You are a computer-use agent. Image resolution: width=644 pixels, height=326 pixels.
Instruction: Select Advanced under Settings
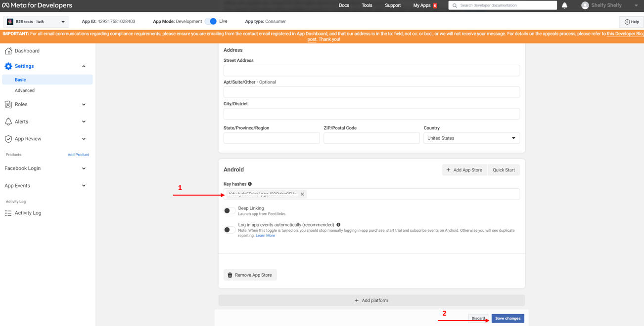pyautogui.click(x=25, y=90)
